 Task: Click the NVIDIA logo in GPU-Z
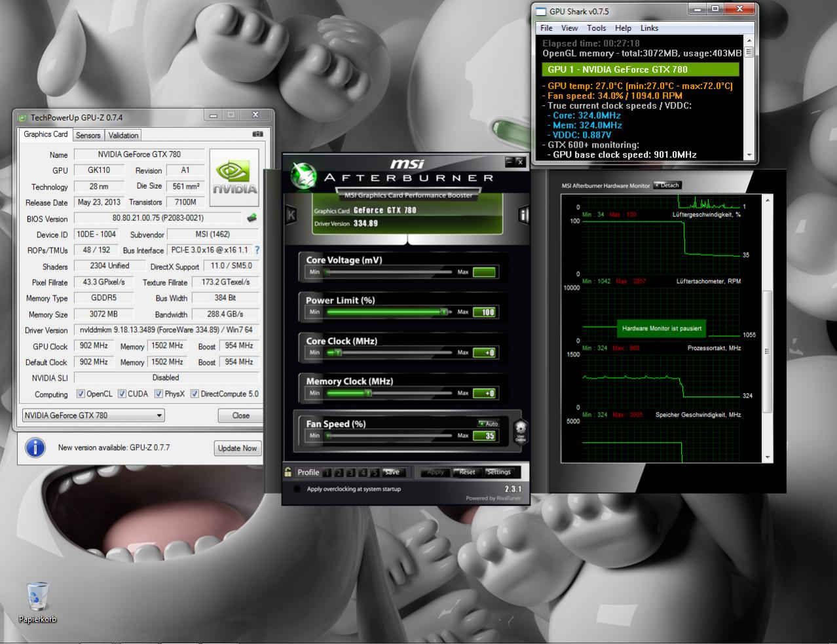[235, 178]
